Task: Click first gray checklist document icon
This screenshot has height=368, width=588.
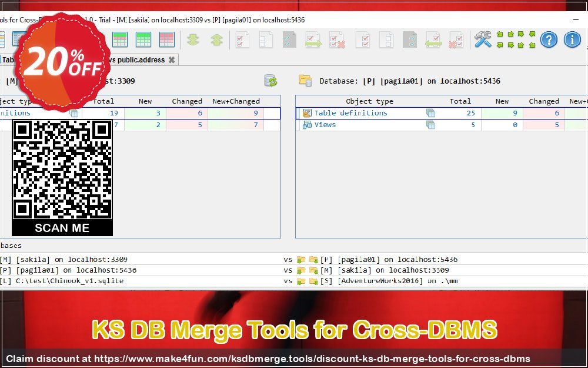Action: click(289, 40)
